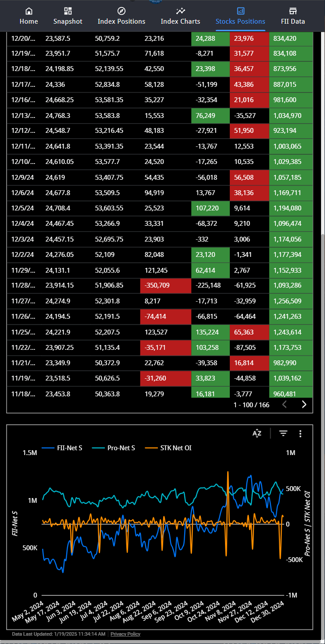The image size is (325, 644).
Task: Open the chart filter icon
Action: (283, 434)
